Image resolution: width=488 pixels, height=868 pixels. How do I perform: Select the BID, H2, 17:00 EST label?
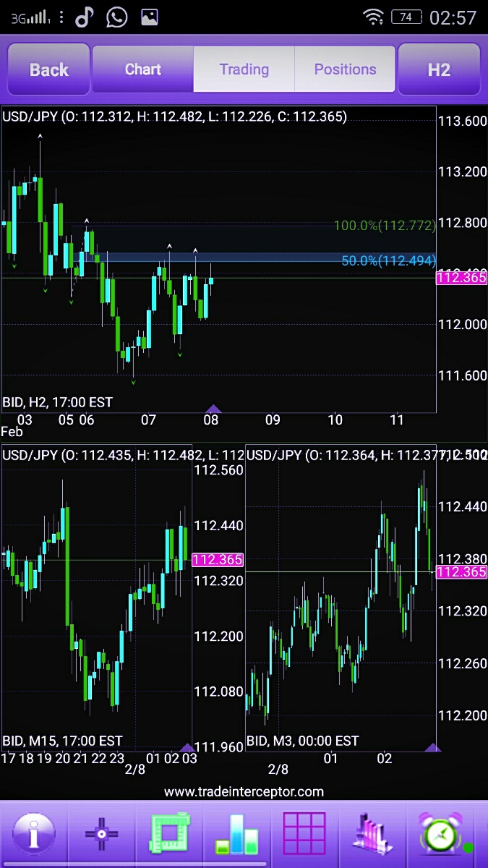click(58, 401)
